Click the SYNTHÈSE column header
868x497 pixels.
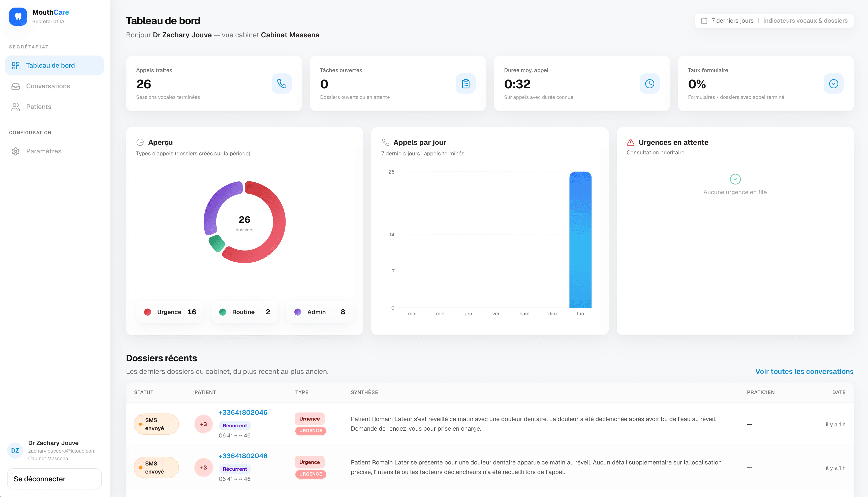(x=364, y=392)
